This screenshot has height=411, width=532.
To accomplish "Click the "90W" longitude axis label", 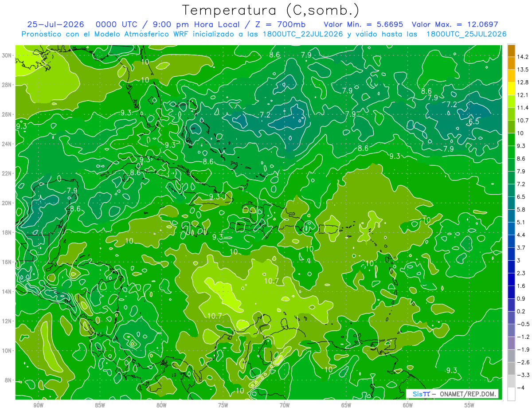I will tap(38, 406).
